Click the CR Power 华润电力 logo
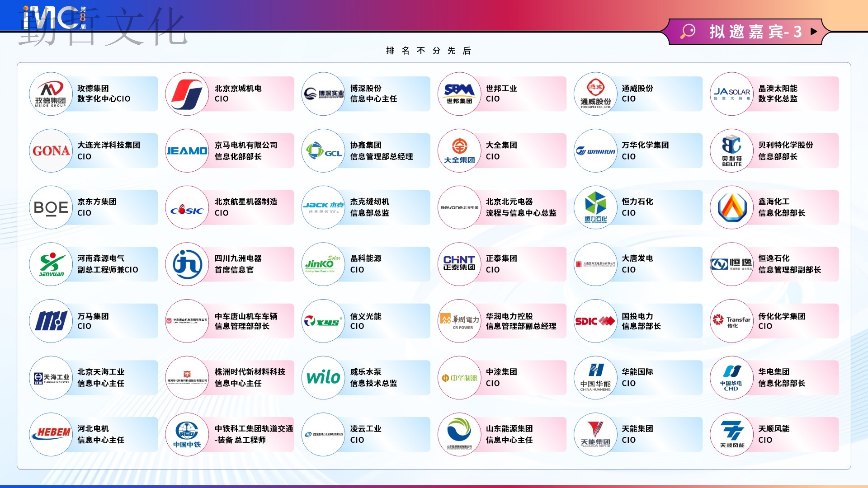Image resolution: width=868 pixels, height=488 pixels. click(459, 321)
